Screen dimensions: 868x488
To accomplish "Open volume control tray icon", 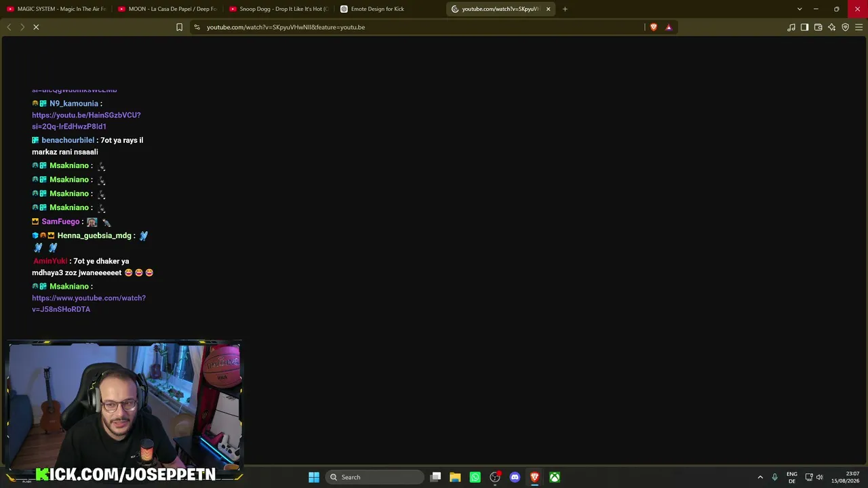I will [x=820, y=477].
